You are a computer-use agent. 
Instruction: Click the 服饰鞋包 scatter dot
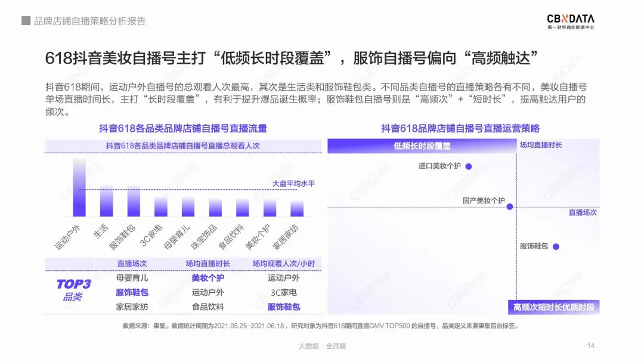pyautogui.click(x=556, y=246)
